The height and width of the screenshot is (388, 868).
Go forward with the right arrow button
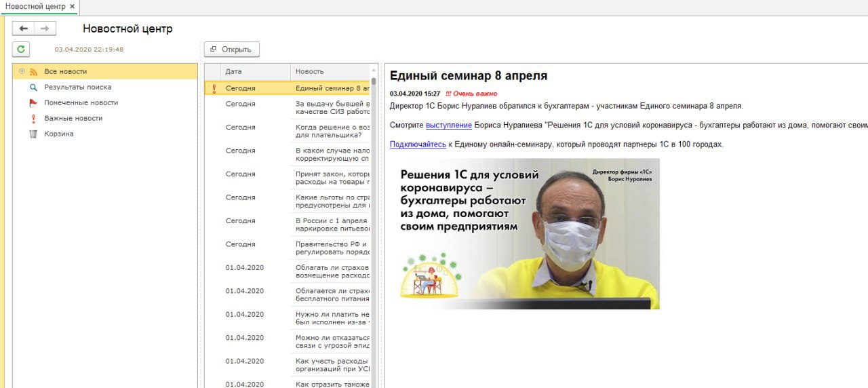coord(45,28)
